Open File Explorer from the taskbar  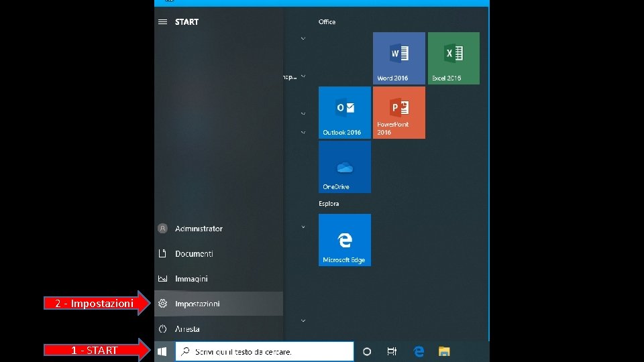[444, 352]
